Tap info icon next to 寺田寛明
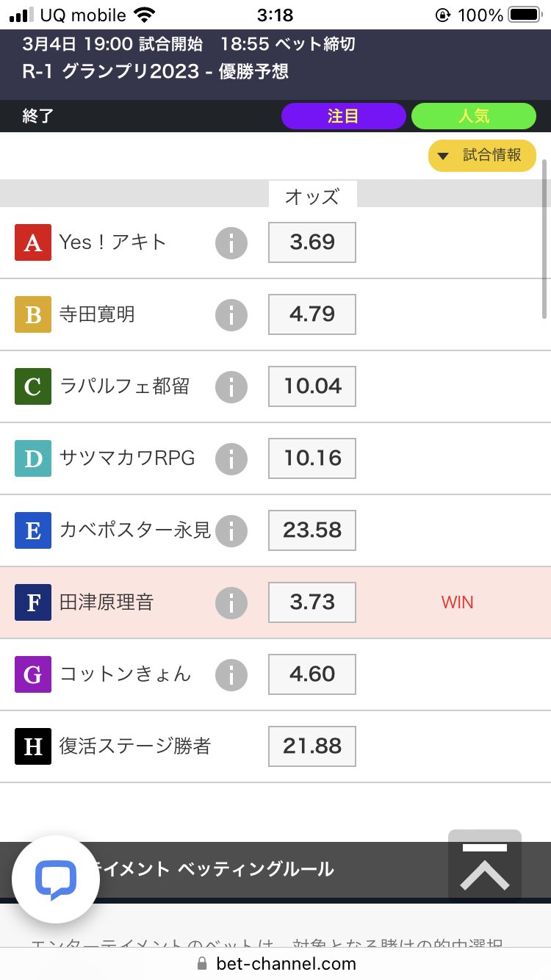 coord(231,314)
